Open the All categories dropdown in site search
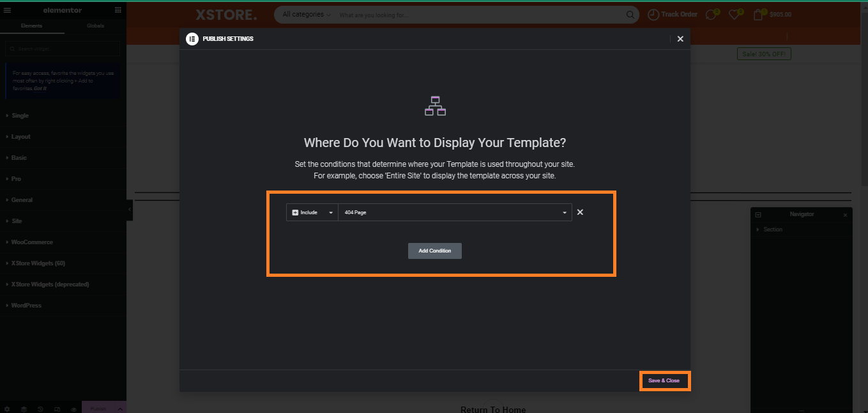Screen dimensions: 868x413 [307, 15]
